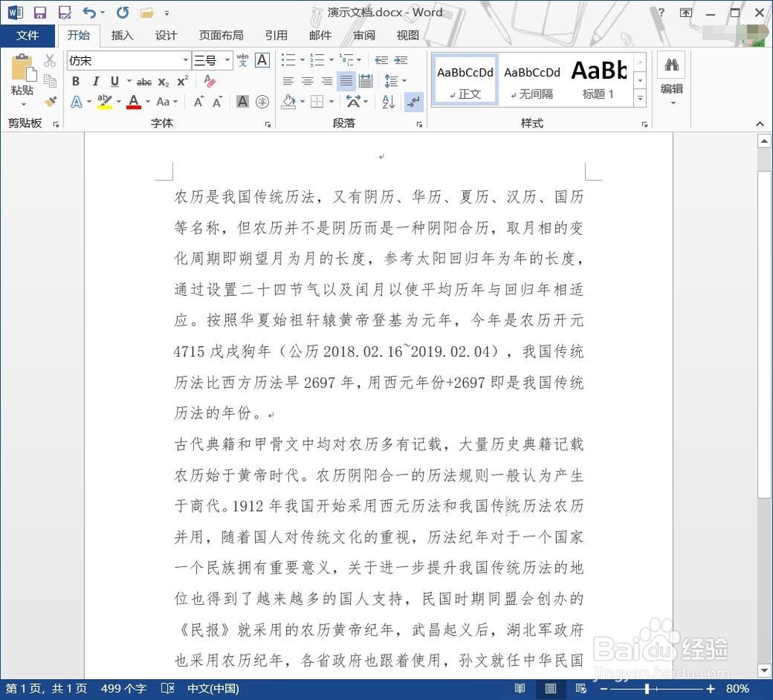The image size is (773, 700).
Task: Click the Word Help question mark
Action: (x=662, y=12)
